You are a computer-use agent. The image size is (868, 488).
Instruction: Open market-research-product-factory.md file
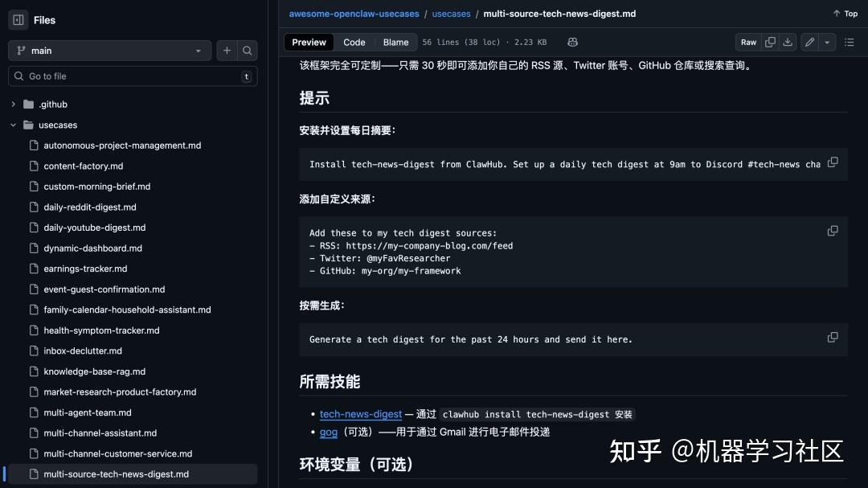pos(120,392)
